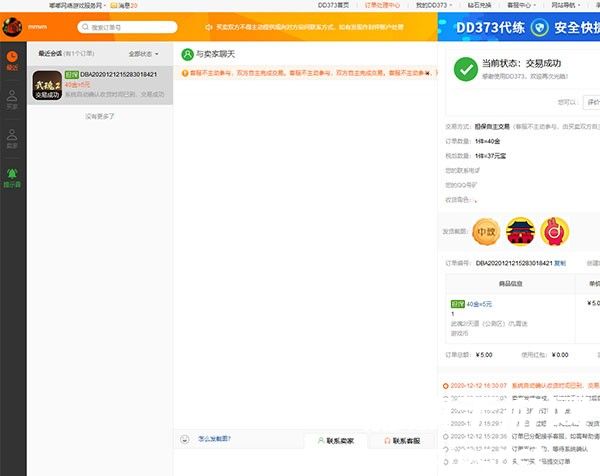Select the 武魂2 order conversation item
The height and width of the screenshot is (476, 600).
100,85
